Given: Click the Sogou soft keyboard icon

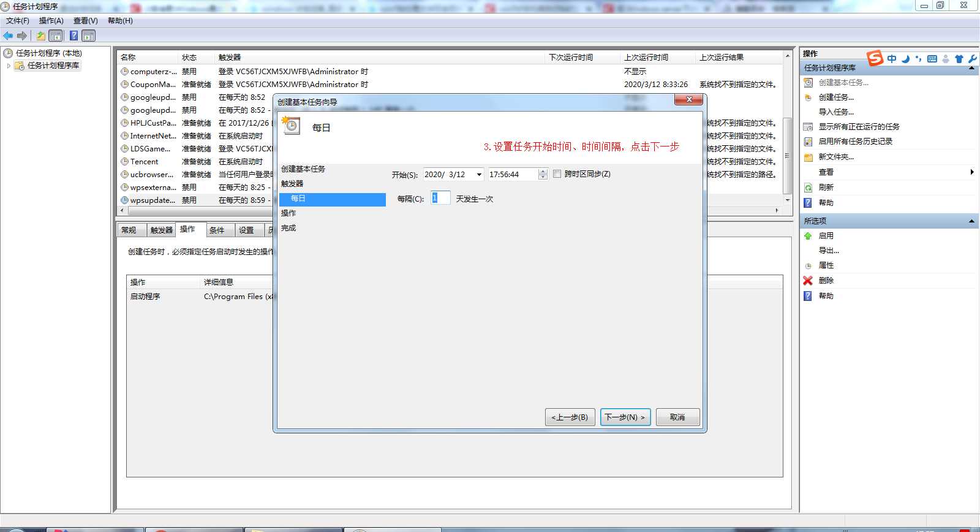Looking at the screenshot, I should [932, 59].
